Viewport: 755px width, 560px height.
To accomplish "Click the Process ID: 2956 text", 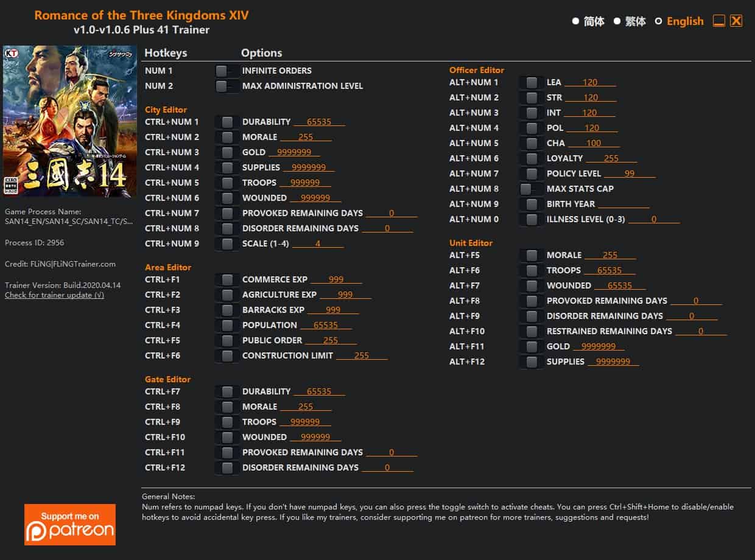I will pyautogui.click(x=34, y=243).
